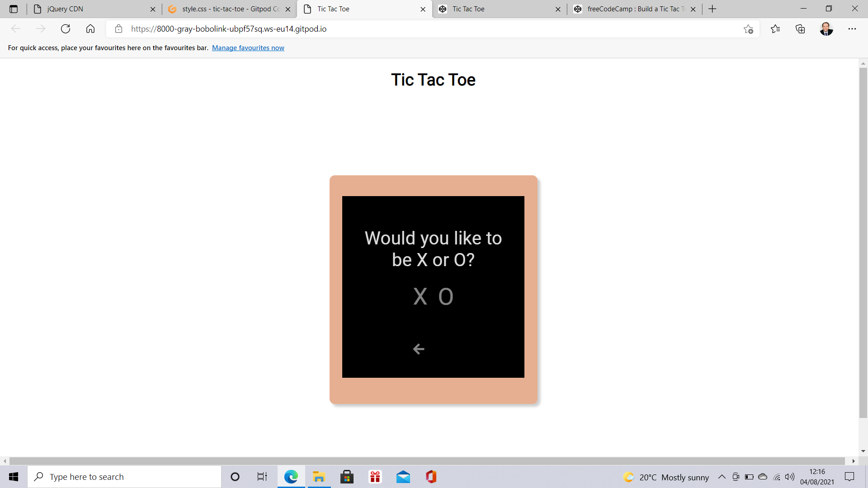868x488 pixels.
Task: Click the page refresh icon
Action: pyautogui.click(x=65, y=28)
